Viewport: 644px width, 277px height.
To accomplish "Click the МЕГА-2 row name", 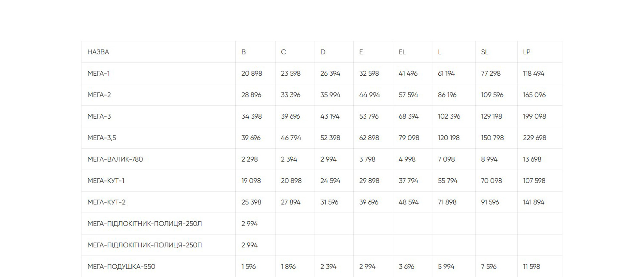I will click(x=99, y=95).
